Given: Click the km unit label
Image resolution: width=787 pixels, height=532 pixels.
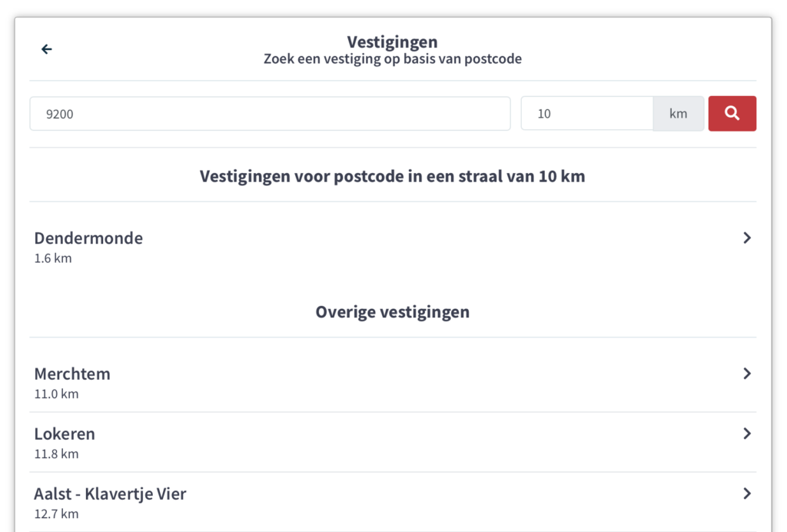Looking at the screenshot, I should (678, 113).
